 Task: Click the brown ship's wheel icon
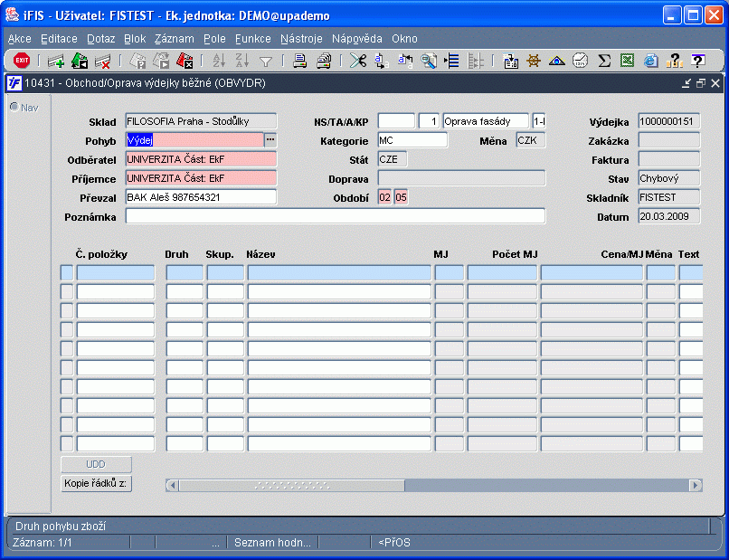[x=534, y=61]
